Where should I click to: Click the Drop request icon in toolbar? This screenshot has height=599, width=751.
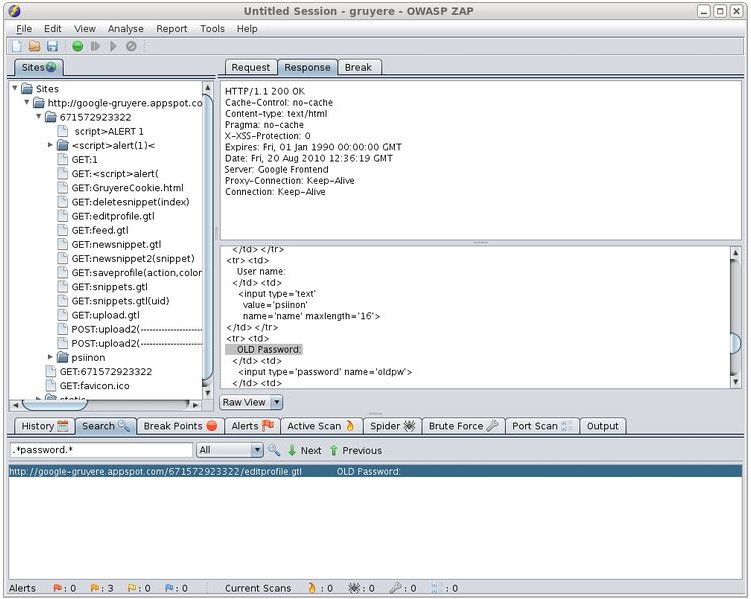tap(131, 46)
